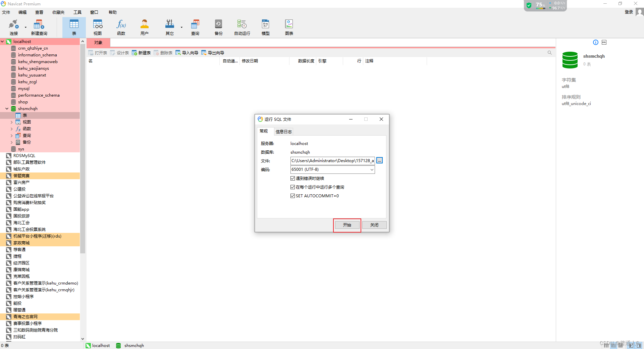Click the 文件 path input field
The image size is (644, 349).
coord(332,160)
